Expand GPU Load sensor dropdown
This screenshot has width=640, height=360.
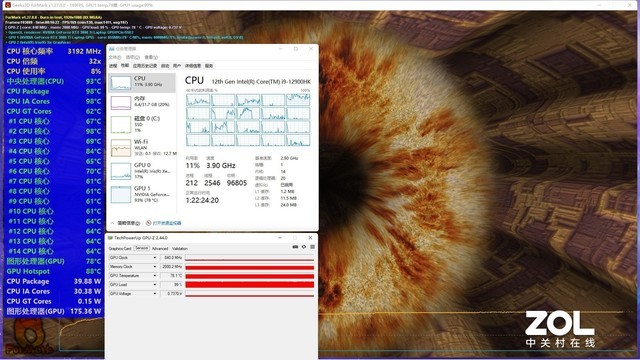155,284
